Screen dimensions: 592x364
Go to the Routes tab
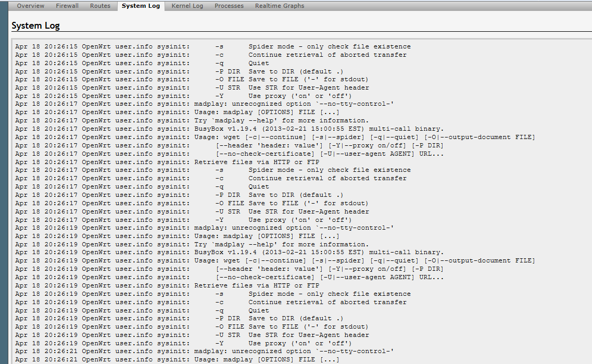point(100,6)
